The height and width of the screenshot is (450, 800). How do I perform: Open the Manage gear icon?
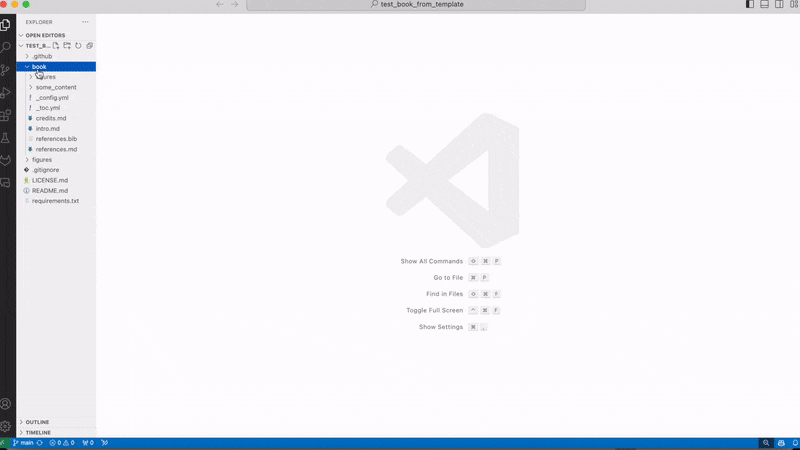[6, 427]
